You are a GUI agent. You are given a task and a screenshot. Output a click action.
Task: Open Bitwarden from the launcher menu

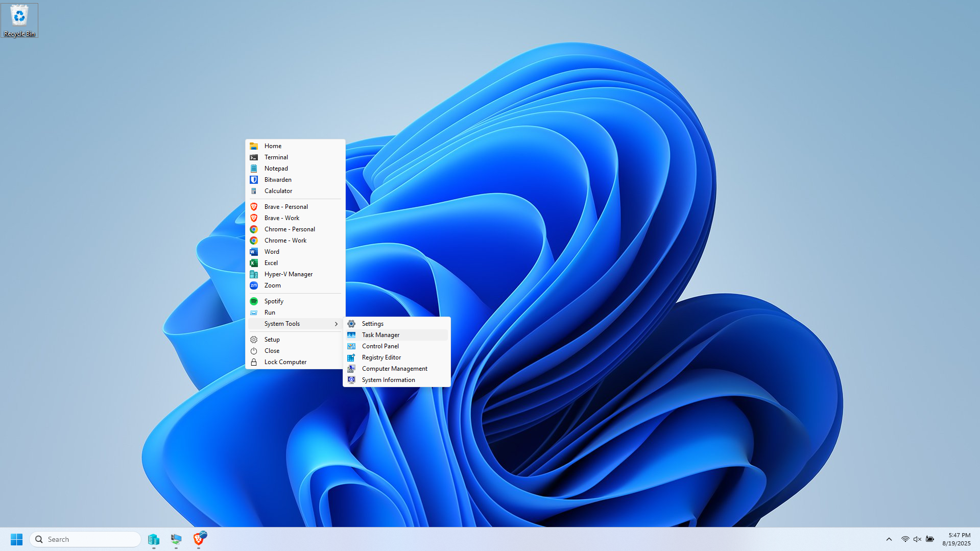tap(278, 180)
